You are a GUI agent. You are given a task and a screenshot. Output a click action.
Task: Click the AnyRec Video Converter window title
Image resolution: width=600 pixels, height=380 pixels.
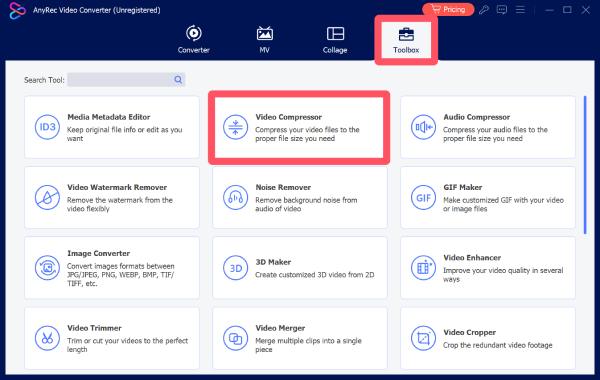click(x=96, y=10)
